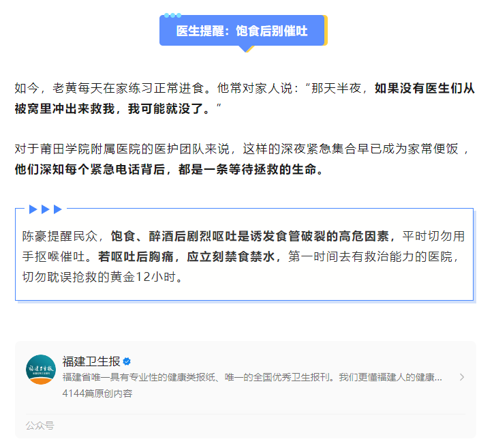Click the account description text
Viewport: 494px width, 448px height.
pos(252,377)
